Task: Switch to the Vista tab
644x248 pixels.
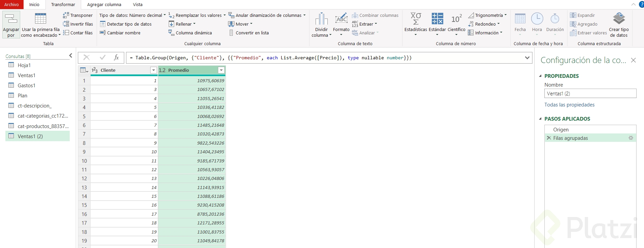Action: 138,4
